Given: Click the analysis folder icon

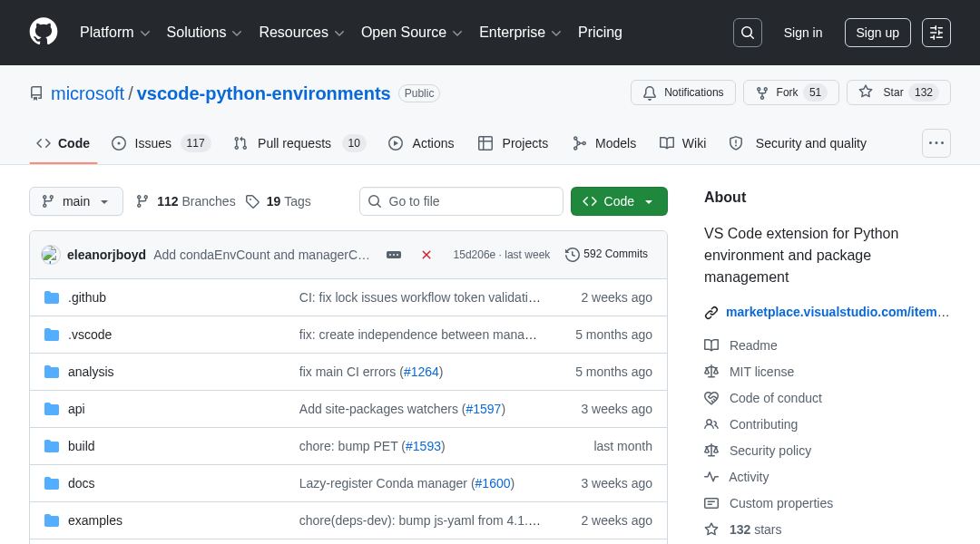Looking at the screenshot, I should [52, 372].
